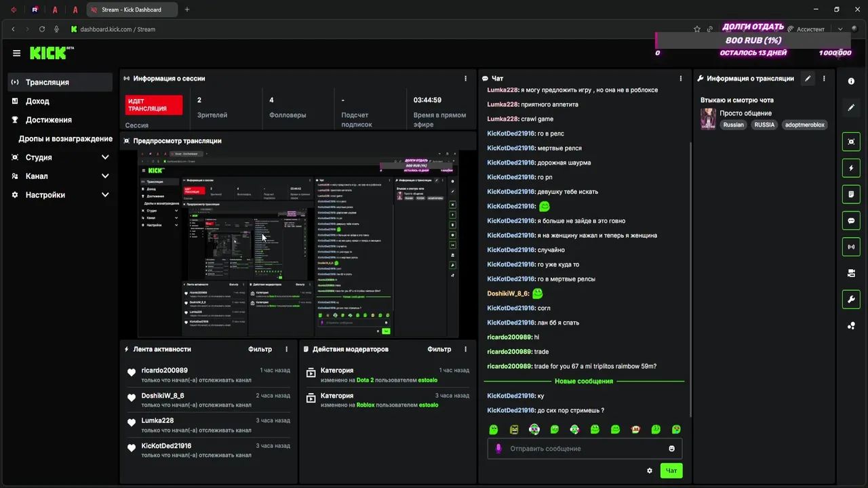
Task: Open Дропы и вознаграждения in the sidebar
Action: [x=65, y=138]
